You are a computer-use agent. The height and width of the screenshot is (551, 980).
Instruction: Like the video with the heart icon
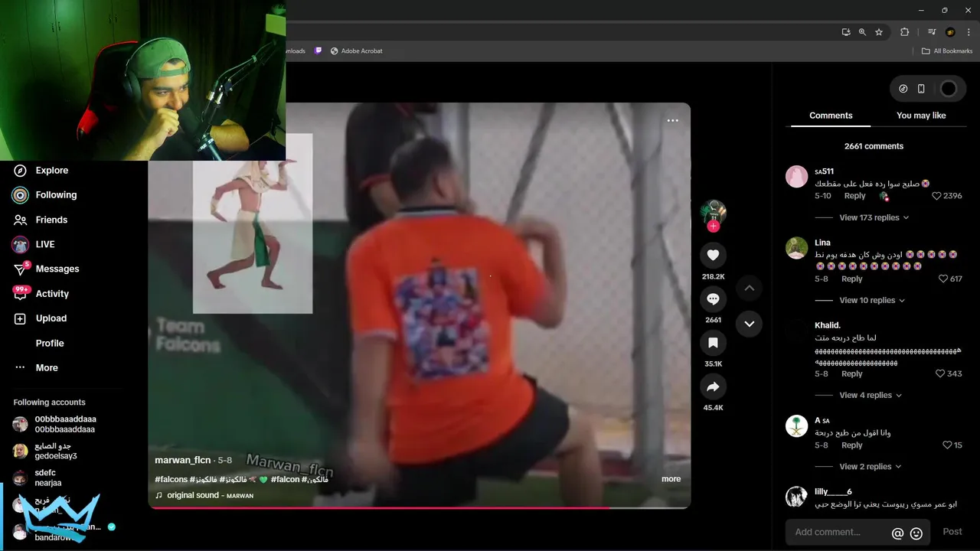(713, 255)
